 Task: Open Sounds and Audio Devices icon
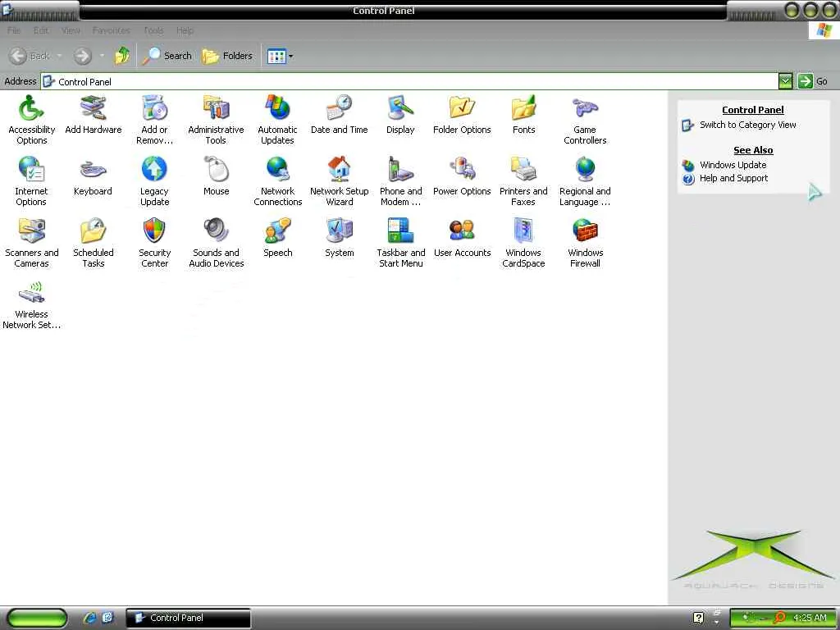tap(217, 243)
